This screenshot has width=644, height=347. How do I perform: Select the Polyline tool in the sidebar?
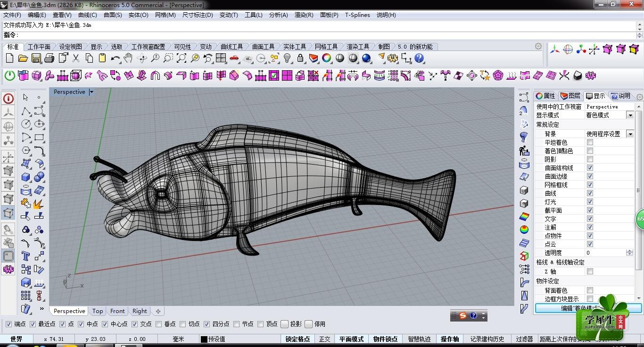[x=26, y=111]
